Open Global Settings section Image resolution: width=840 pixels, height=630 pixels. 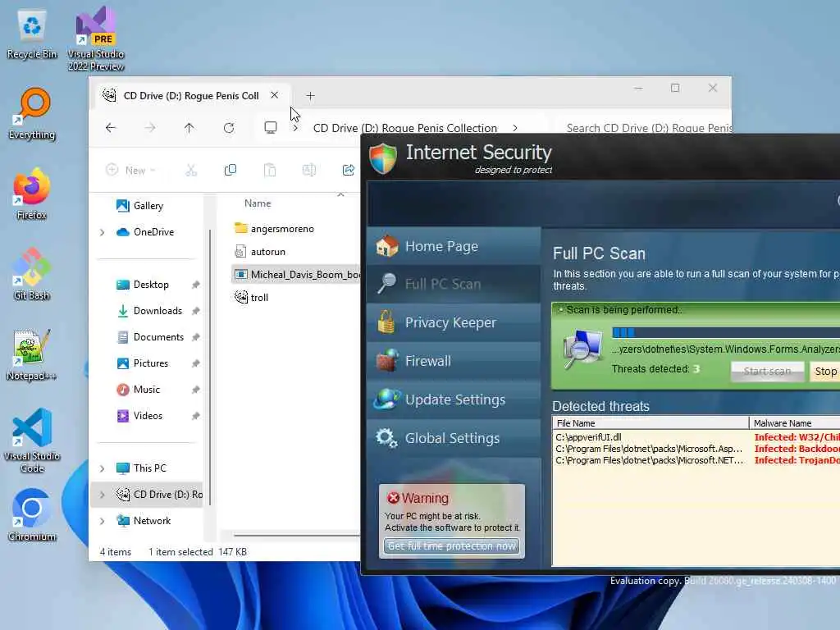coord(454,438)
